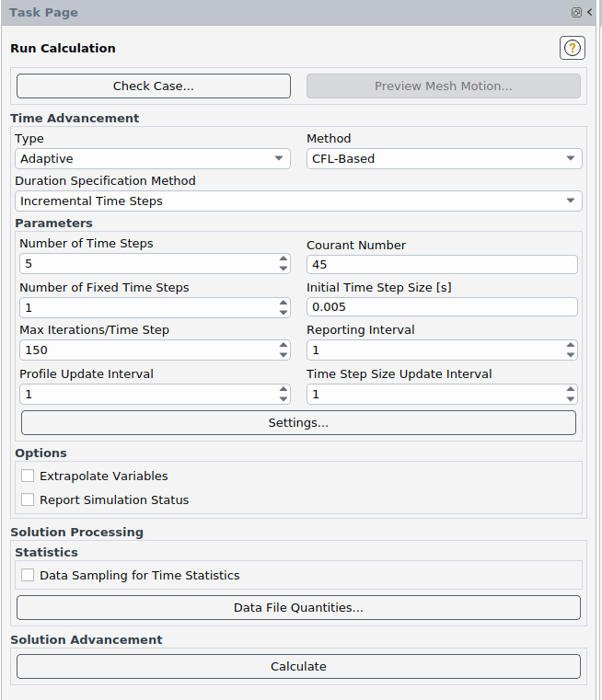Click the Check Case button
The image size is (602, 700).
(153, 86)
